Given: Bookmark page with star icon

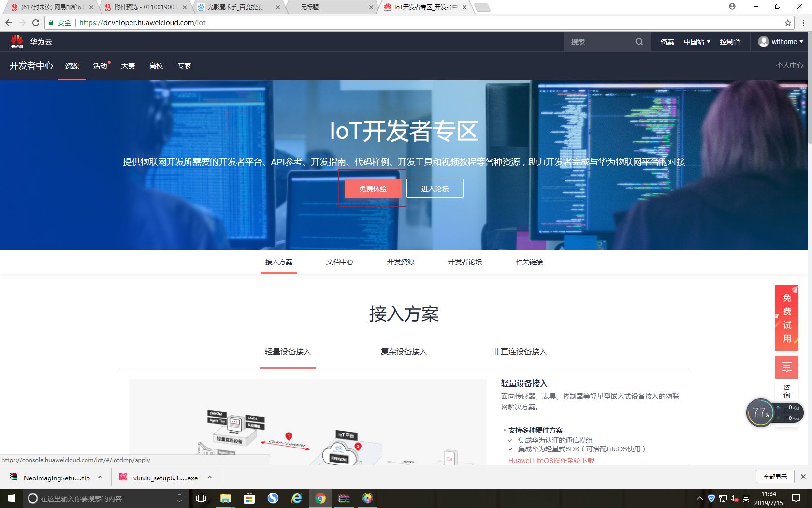Looking at the screenshot, I should pyautogui.click(x=788, y=23).
